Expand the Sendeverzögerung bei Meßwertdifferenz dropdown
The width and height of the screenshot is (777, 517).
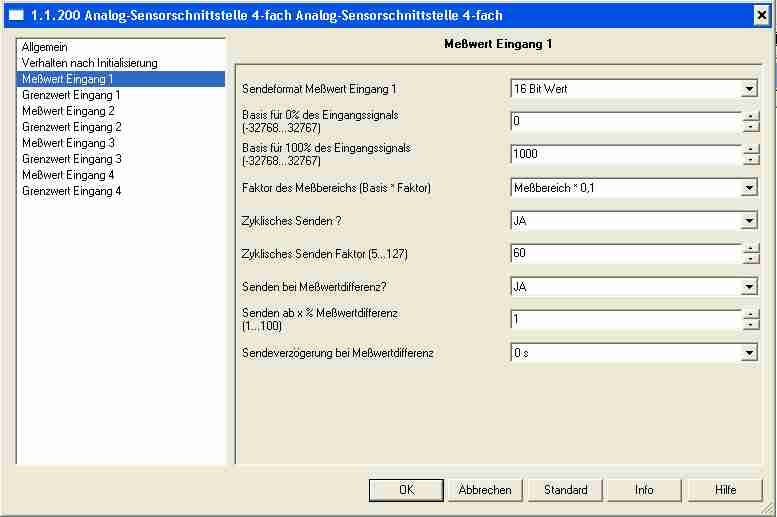(749, 352)
